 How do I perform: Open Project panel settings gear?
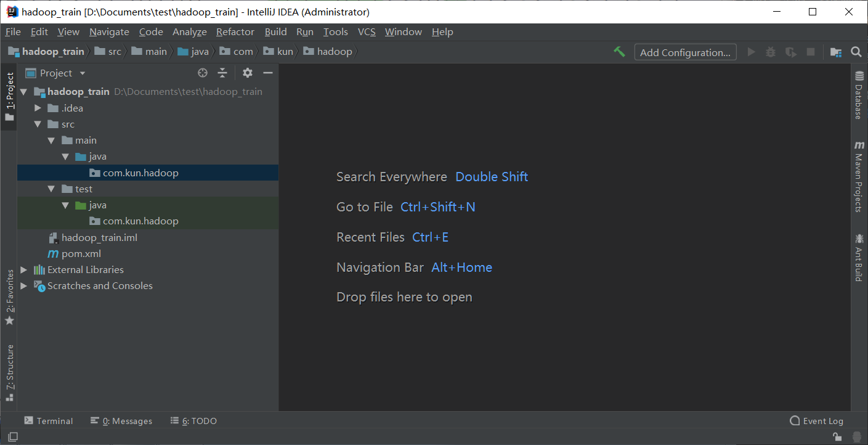tap(248, 73)
